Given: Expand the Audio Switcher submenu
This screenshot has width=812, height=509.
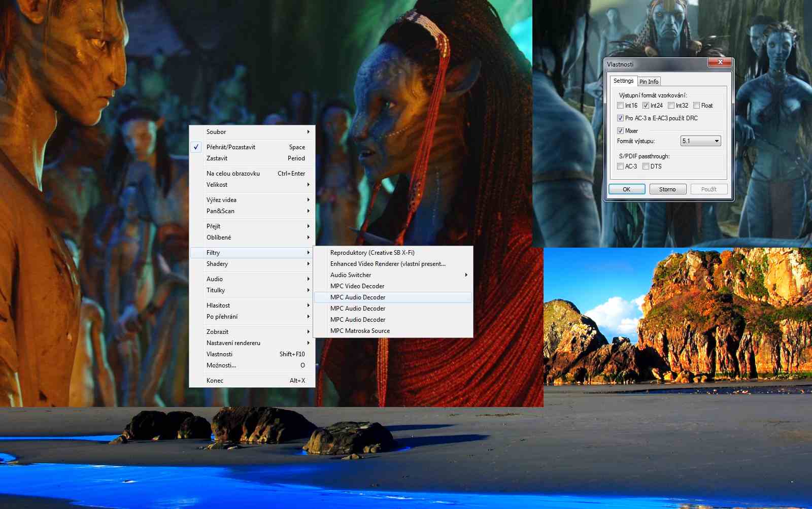Looking at the screenshot, I should [393, 275].
